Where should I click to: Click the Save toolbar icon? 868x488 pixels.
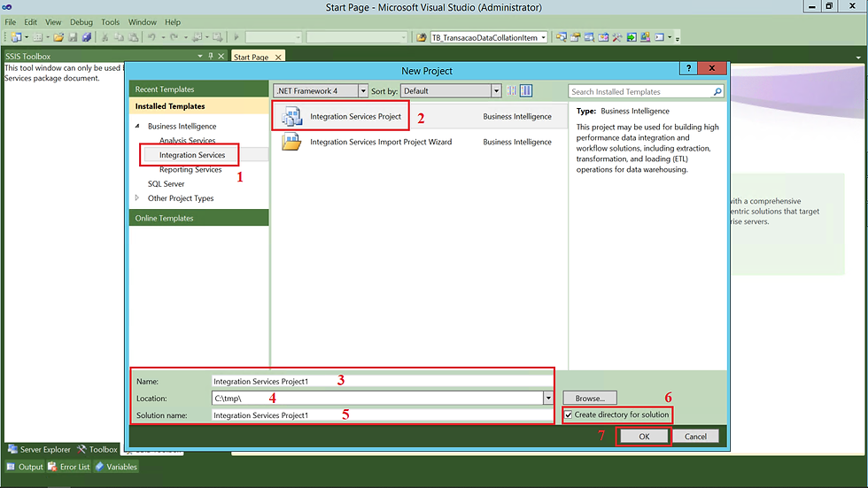pos(73,37)
